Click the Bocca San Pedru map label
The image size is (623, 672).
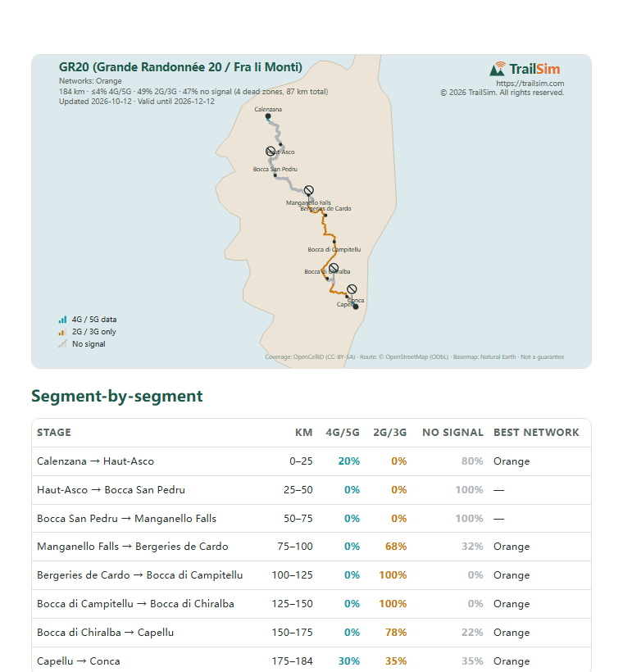click(275, 170)
